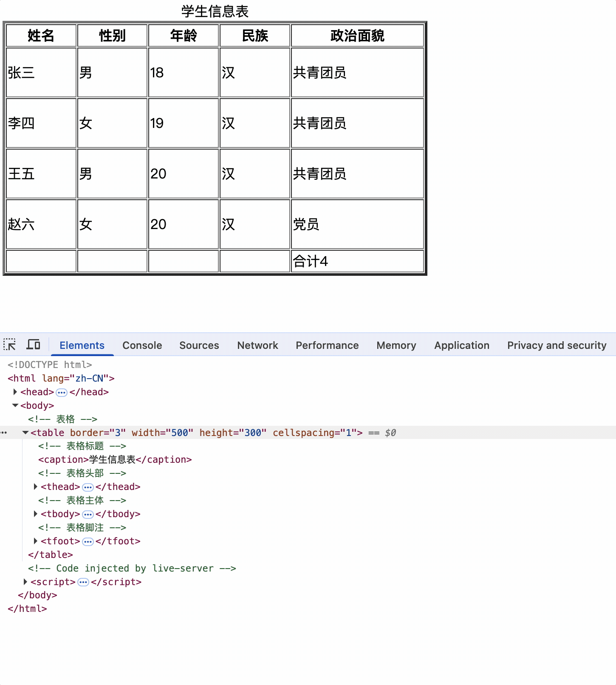Expand the head node arrow
The width and height of the screenshot is (616, 685).
(x=15, y=392)
